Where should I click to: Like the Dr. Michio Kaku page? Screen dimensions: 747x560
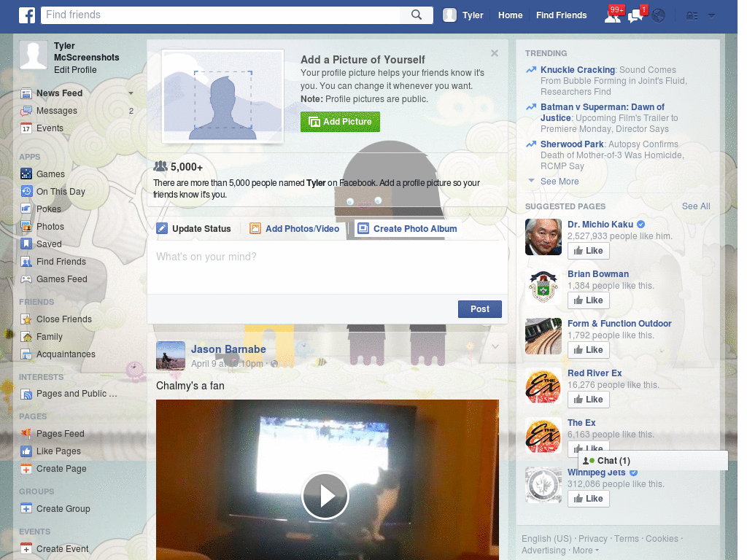589,251
